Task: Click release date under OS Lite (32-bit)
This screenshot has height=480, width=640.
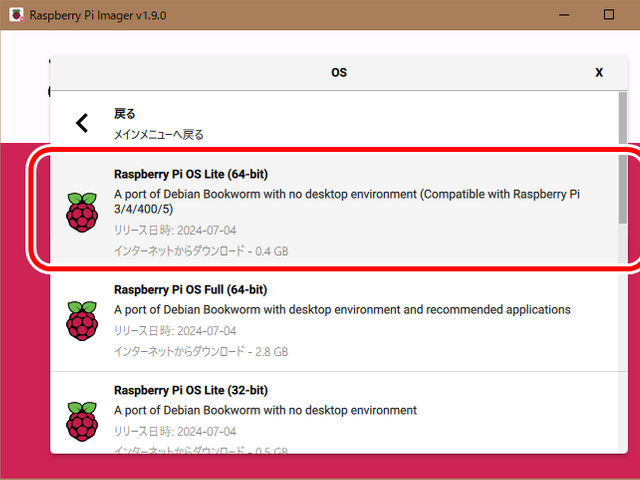Action: click(x=175, y=431)
